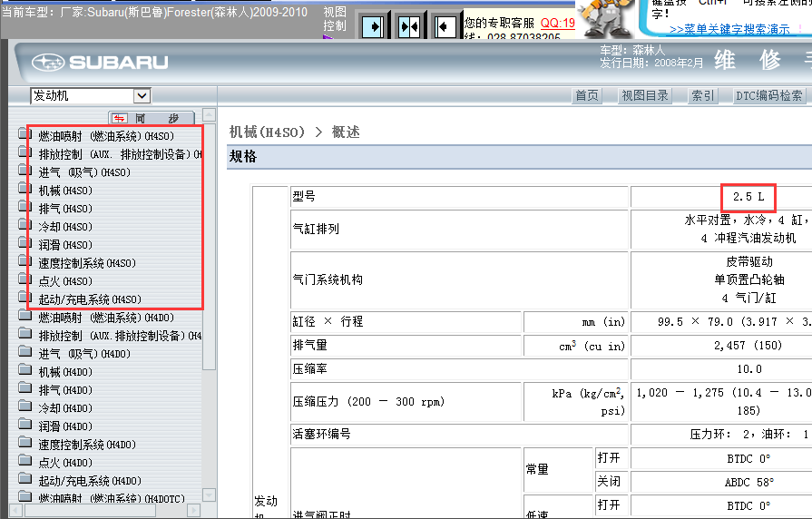This screenshot has width=812, height=519.
Task: Click folder icon next to 冷却(H4SO)
Action: (24, 225)
